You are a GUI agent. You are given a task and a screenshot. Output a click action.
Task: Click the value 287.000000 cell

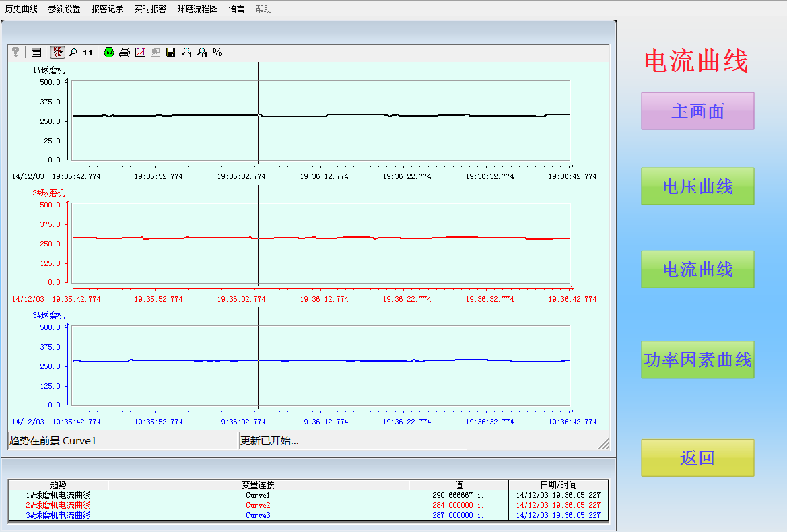[458, 515]
